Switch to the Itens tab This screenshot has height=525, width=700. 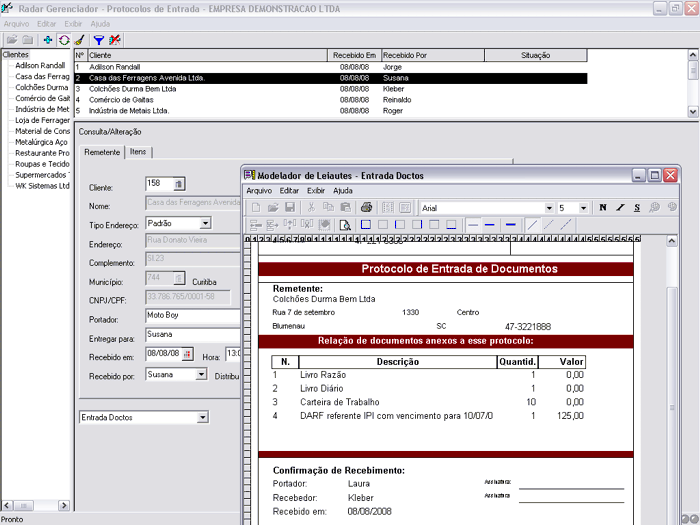(x=138, y=152)
